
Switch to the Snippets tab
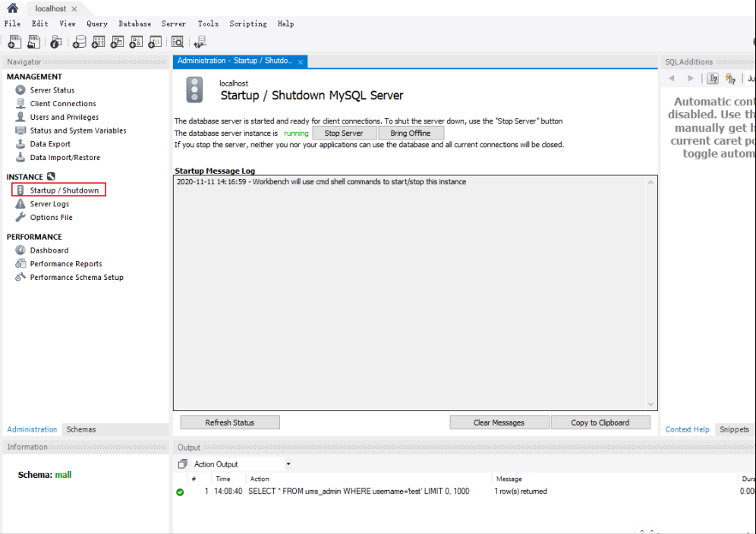734,429
